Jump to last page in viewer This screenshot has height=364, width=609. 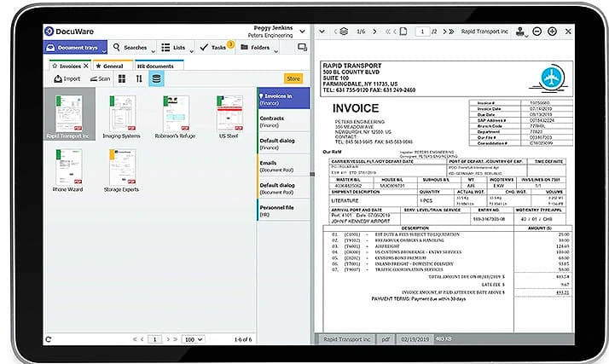[x=451, y=32]
